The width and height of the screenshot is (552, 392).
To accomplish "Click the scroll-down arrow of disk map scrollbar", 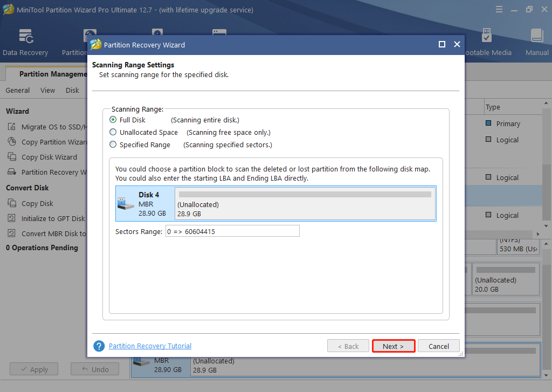I will point(546,375).
